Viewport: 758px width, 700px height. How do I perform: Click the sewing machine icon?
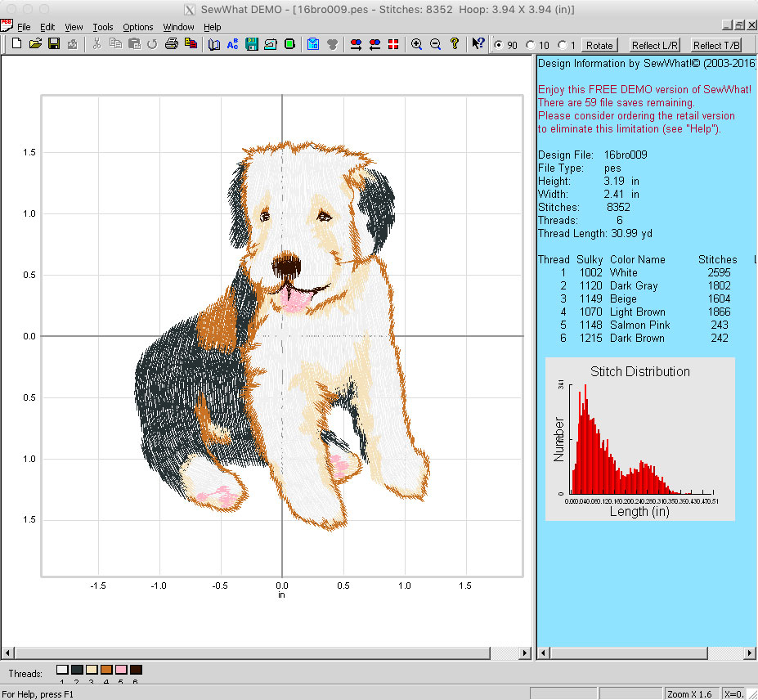pyautogui.click(x=270, y=44)
